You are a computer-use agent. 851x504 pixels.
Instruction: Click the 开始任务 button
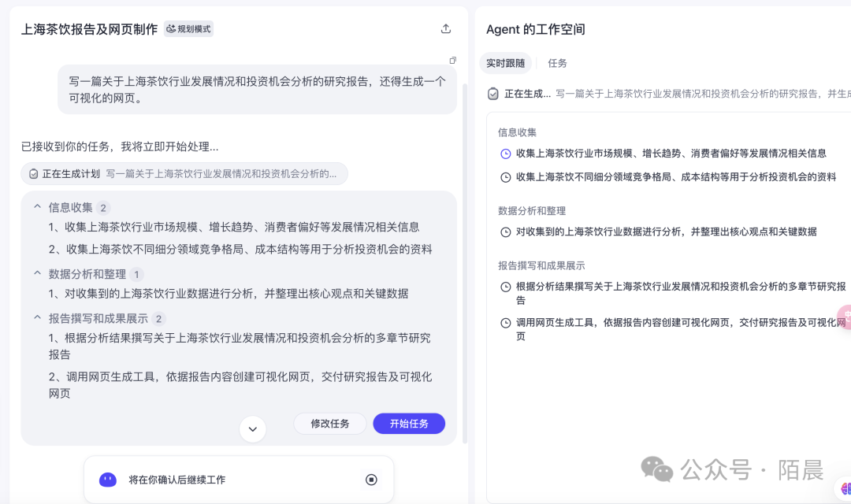(x=409, y=424)
